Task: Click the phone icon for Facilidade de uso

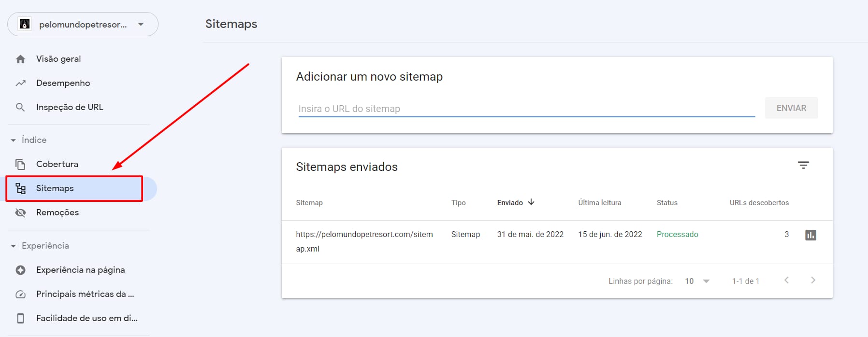Action: click(20, 318)
